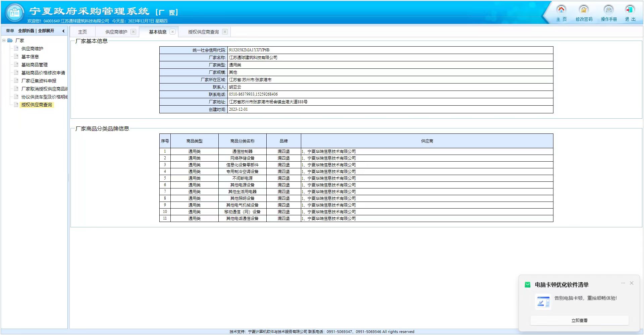Switch to the 主页 tab
644x335 pixels.
pos(83,32)
